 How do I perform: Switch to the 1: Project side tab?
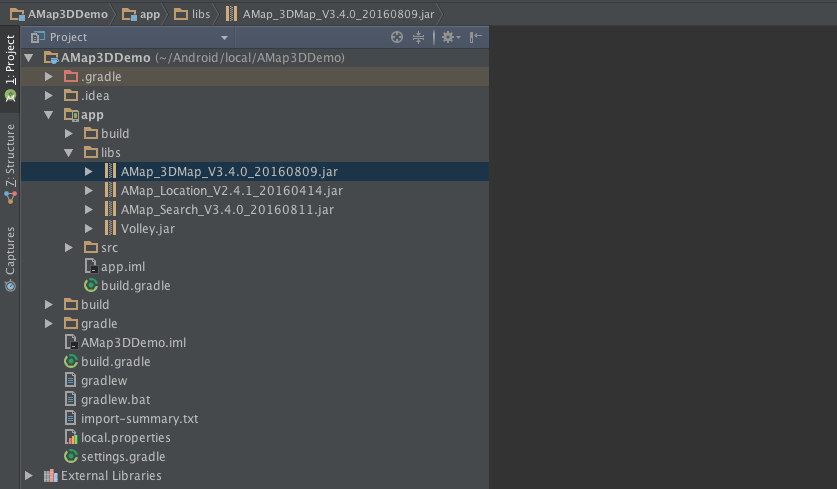click(x=10, y=68)
